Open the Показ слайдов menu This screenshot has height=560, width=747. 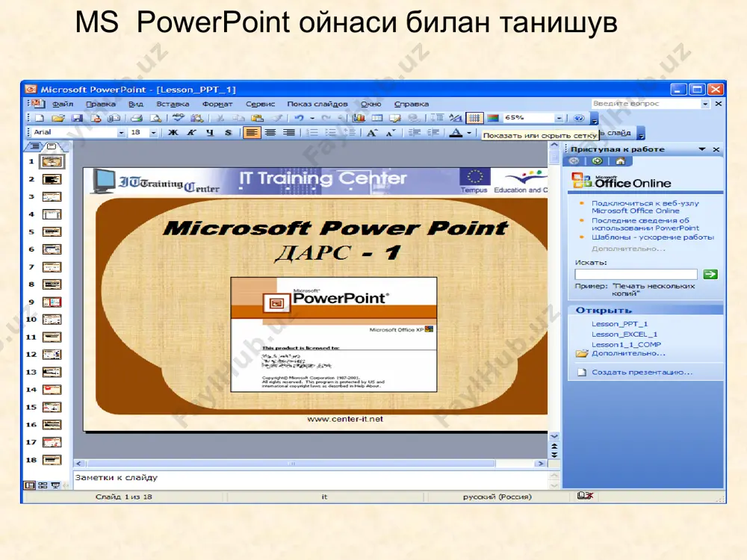[317, 104]
